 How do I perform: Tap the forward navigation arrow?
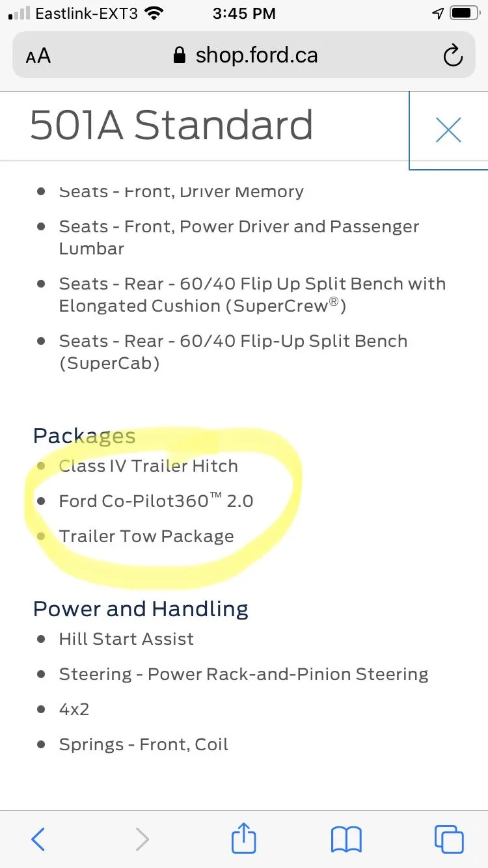pos(142,839)
